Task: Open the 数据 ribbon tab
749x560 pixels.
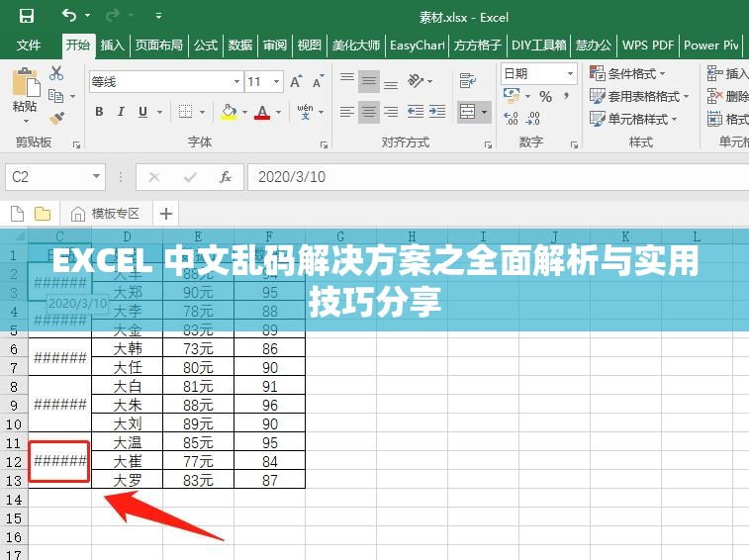Action: 240,46
